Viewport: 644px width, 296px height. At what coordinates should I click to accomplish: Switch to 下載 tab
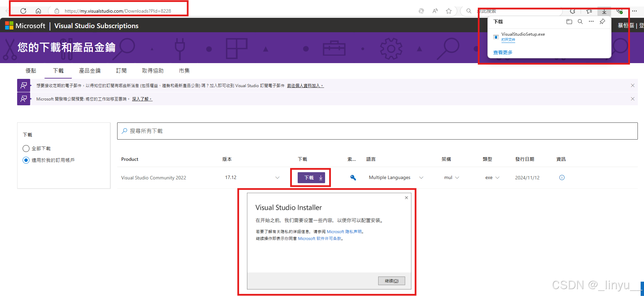(x=58, y=71)
